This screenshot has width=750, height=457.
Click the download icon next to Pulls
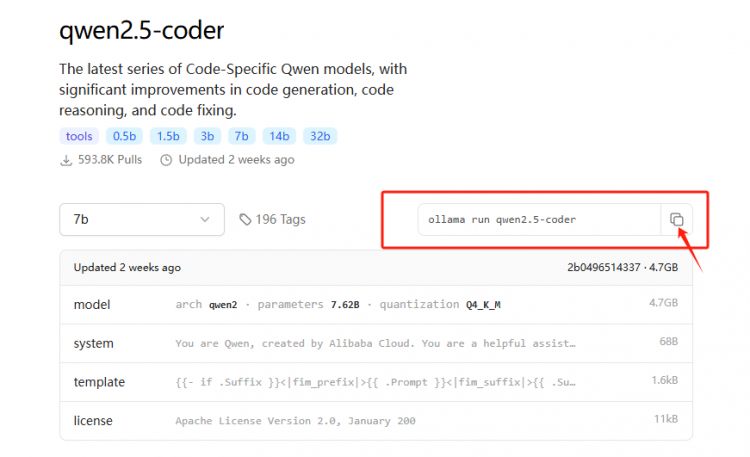click(66, 160)
